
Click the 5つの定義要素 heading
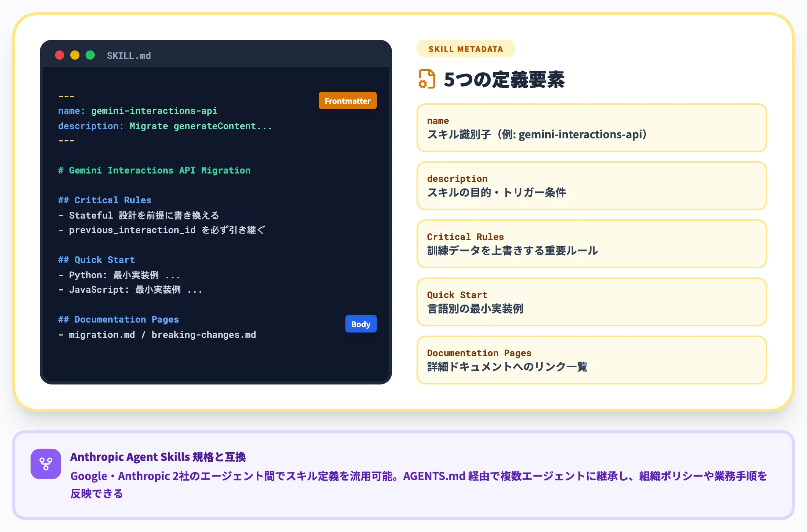click(x=504, y=80)
